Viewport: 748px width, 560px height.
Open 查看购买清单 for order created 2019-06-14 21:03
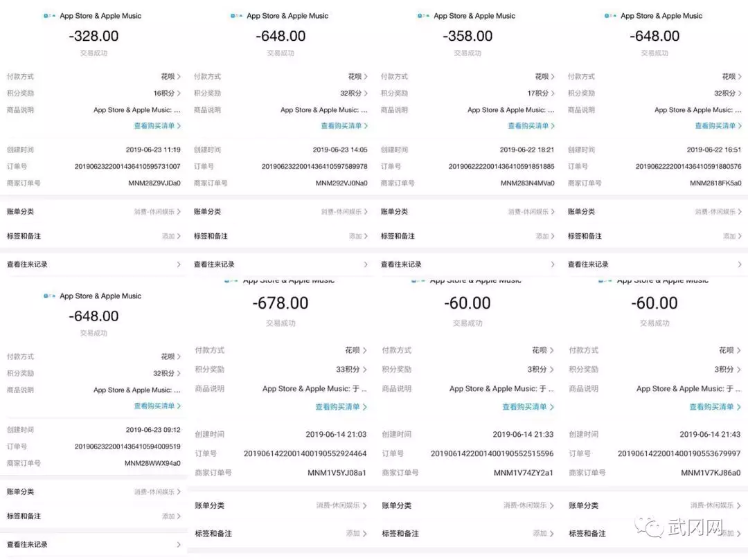coord(341,406)
